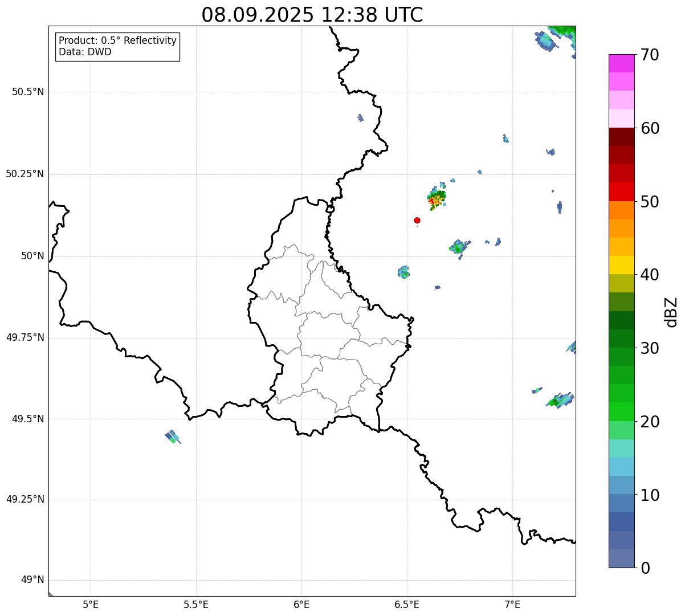Screen dimensions: 685x616
Task: Click the Product: 0.5° Reflectivity text
Action: coord(117,41)
